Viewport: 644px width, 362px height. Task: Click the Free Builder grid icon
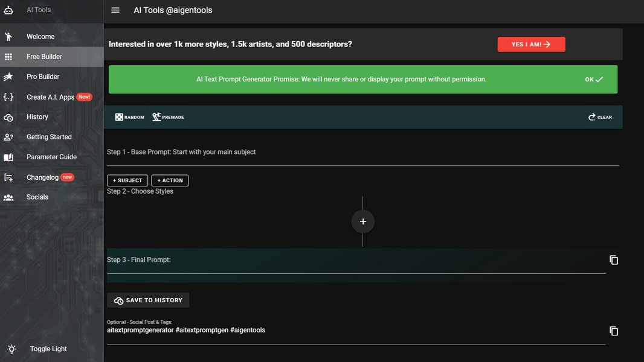click(8, 57)
